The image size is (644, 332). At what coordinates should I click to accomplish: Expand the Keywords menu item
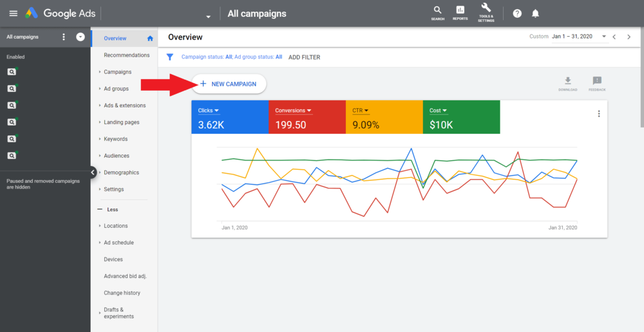(115, 139)
